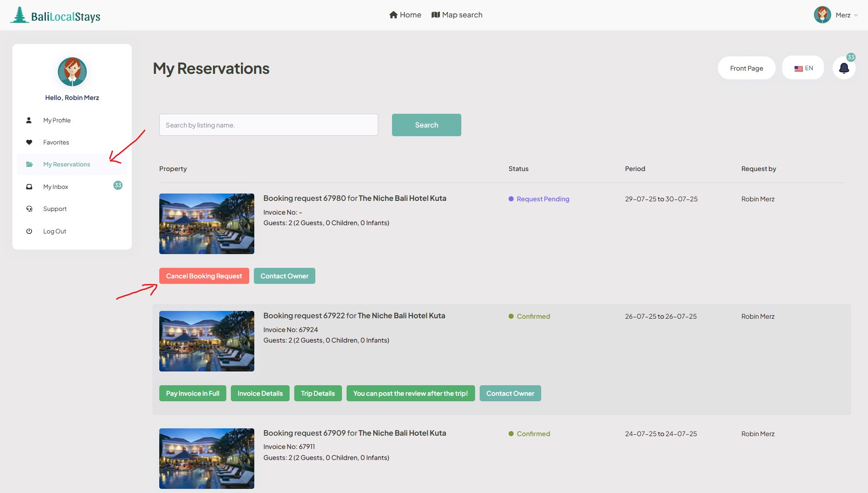
Task: Click the Search button
Action: (x=426, y=125)
